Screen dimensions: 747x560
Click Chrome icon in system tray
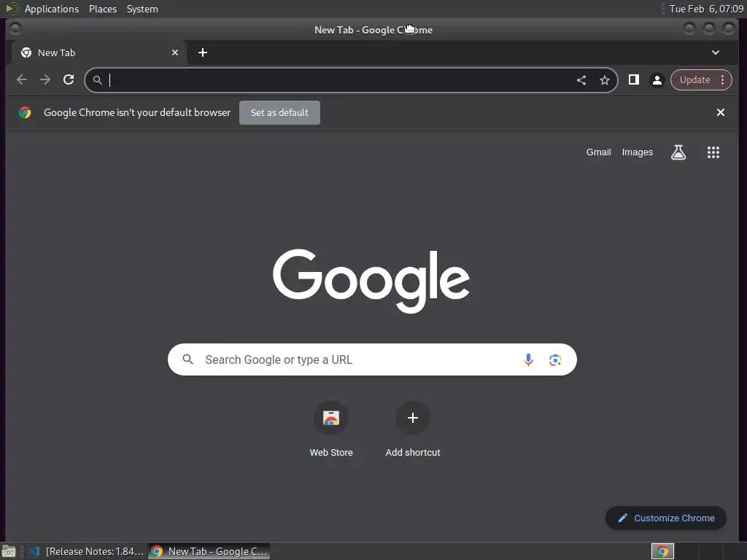(x=662, y=551)
